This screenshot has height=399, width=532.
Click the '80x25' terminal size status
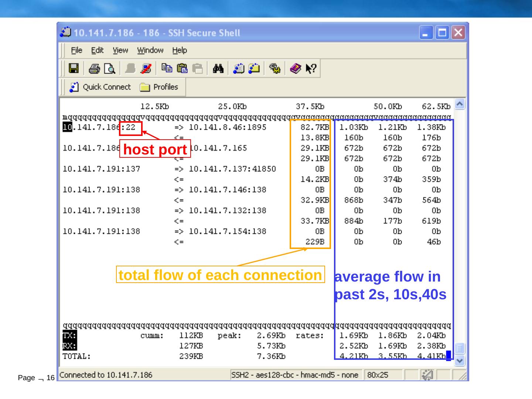[x=378, y=375]
